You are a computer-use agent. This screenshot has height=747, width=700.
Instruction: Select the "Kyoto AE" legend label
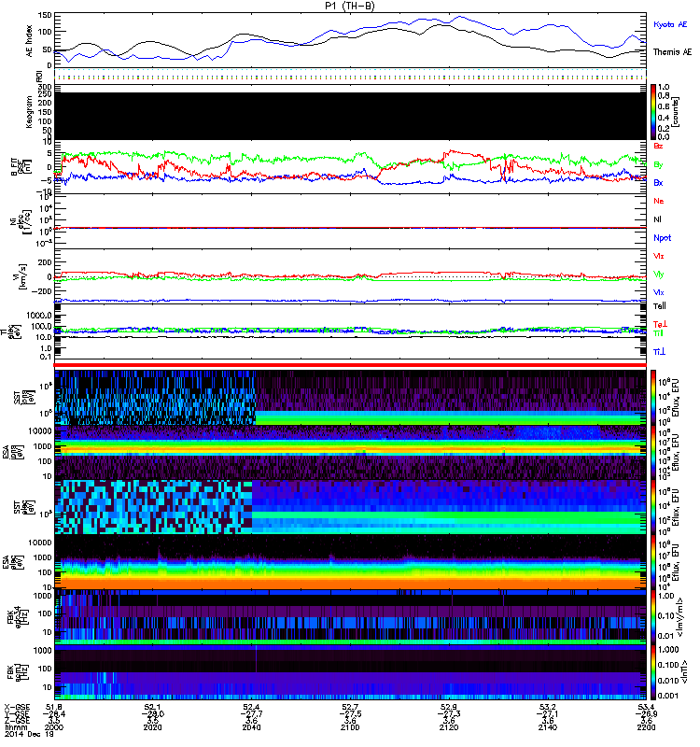pos(670,24)
